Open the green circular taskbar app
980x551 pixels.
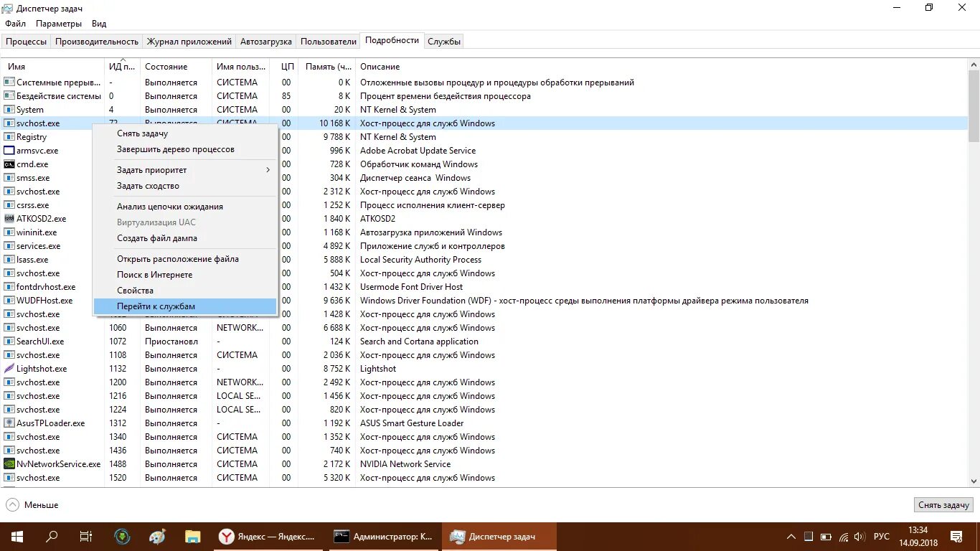[123, 537]
